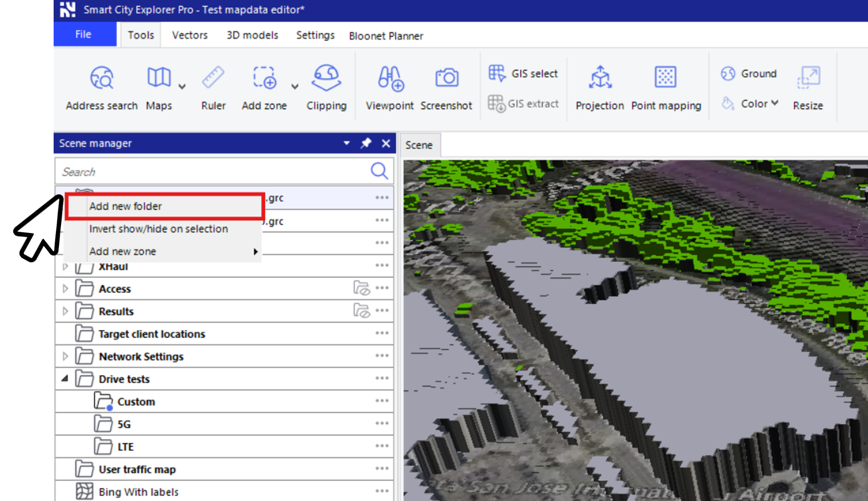Open the 3D models ribbon tab

pyautogui.click(x=252, y=35)
